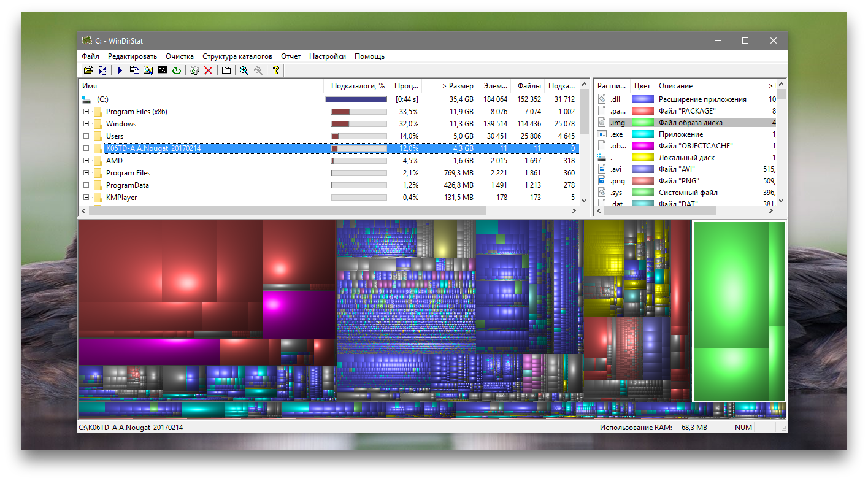This screenshot has height=481, width=868.
Task: Expand the AMD folder tree node
Action: click(x=86, y=161)
